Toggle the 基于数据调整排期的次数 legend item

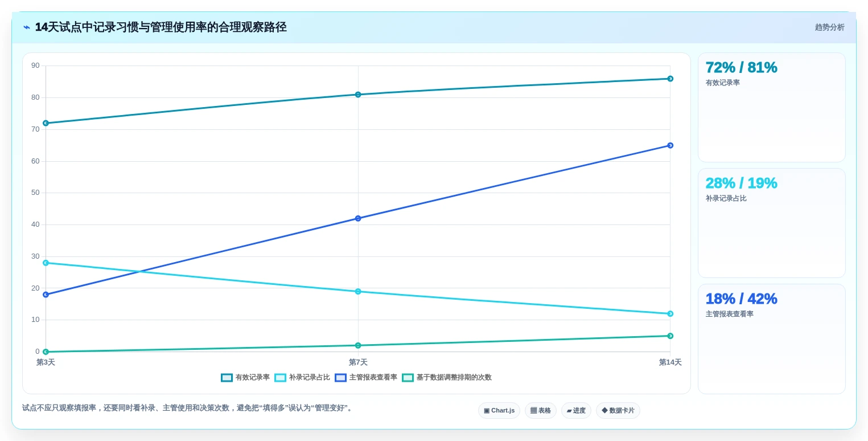pos(447,378)
